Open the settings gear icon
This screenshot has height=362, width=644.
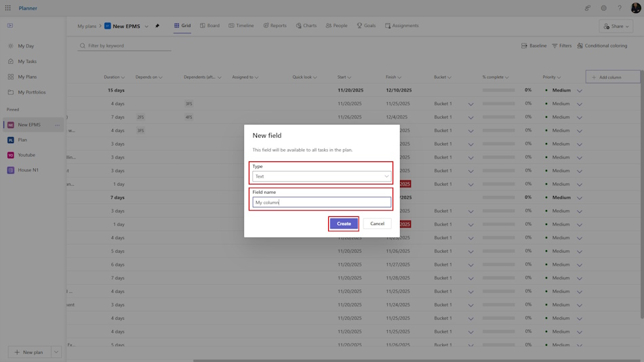click(603, 8)
